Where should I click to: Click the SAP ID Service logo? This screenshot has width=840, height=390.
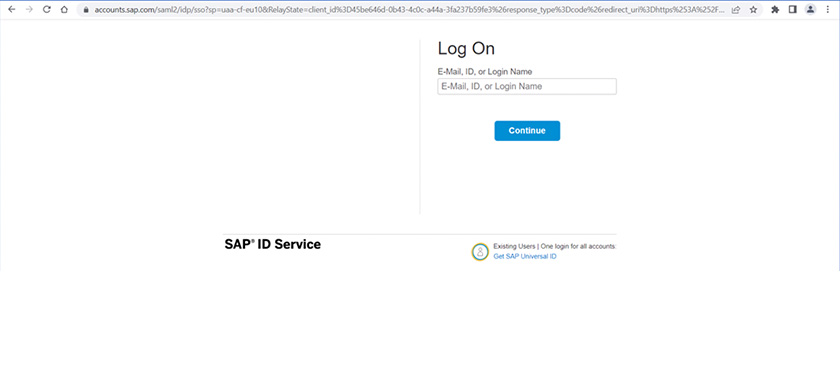[x=273, y=244]
